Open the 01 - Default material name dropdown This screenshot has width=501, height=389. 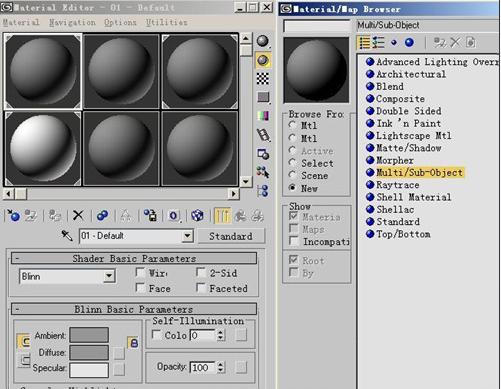136,236
